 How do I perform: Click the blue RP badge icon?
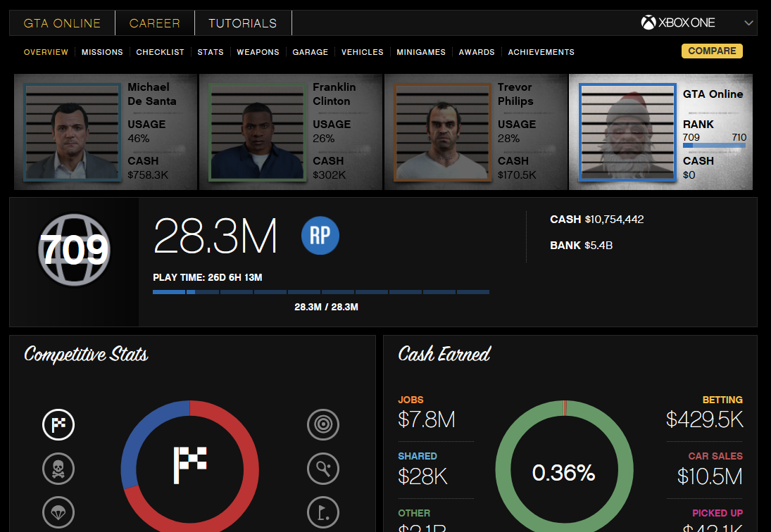(320, 236)
